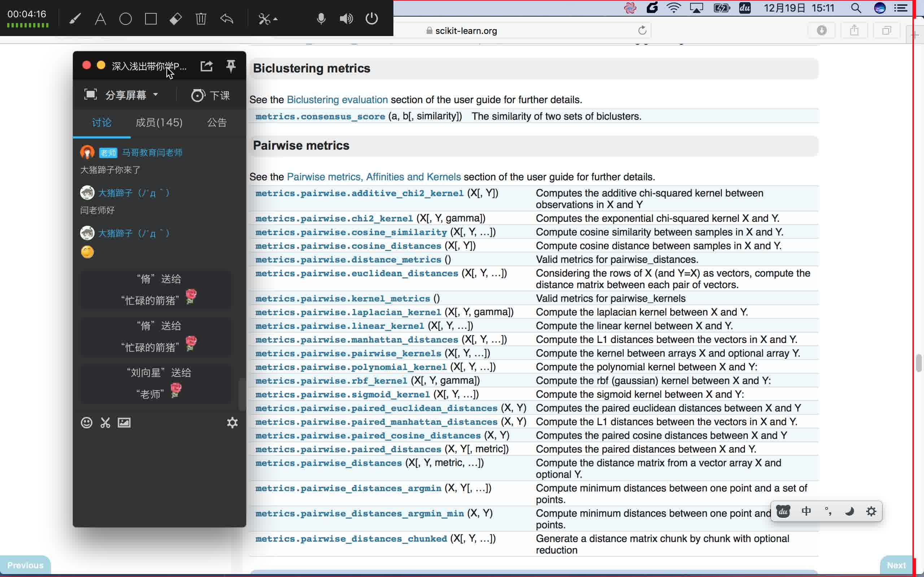Open chat settings gear menu
The width and height of the screenshot is (924, 577).
(x=232, y=422)
